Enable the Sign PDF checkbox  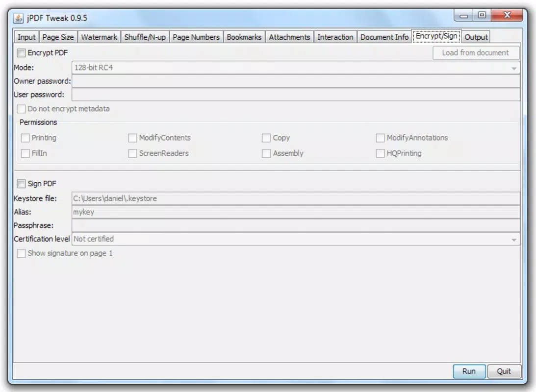[x=21, y=184]
